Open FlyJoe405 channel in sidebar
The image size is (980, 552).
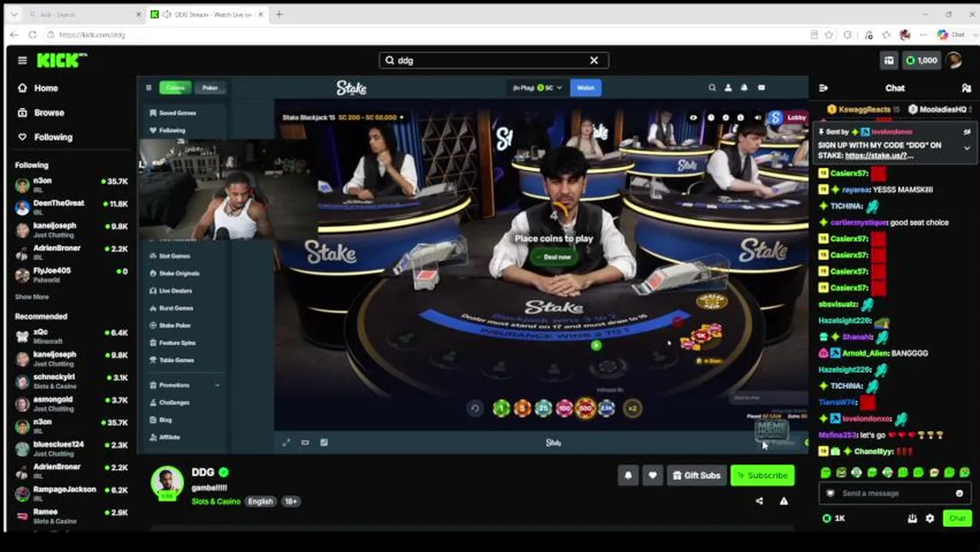(x=71, y=274)
